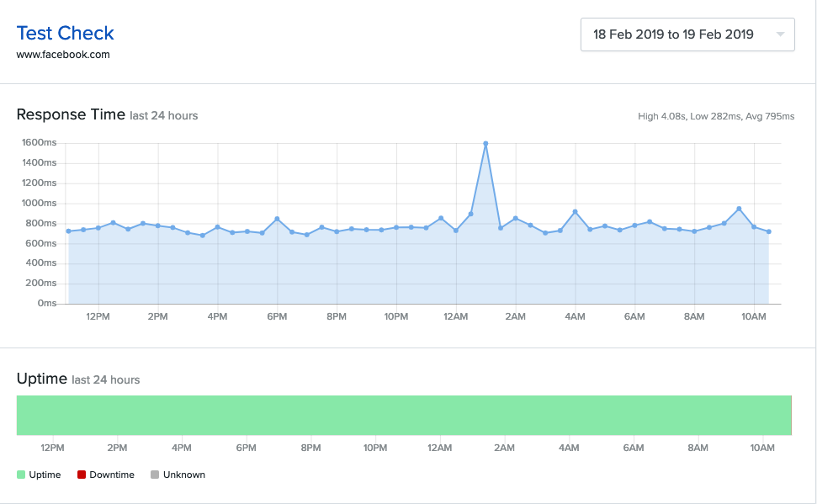Click the dropdown arrow beside the date range
The height and width of the screenshot is (504, 817).
point(780,34)
